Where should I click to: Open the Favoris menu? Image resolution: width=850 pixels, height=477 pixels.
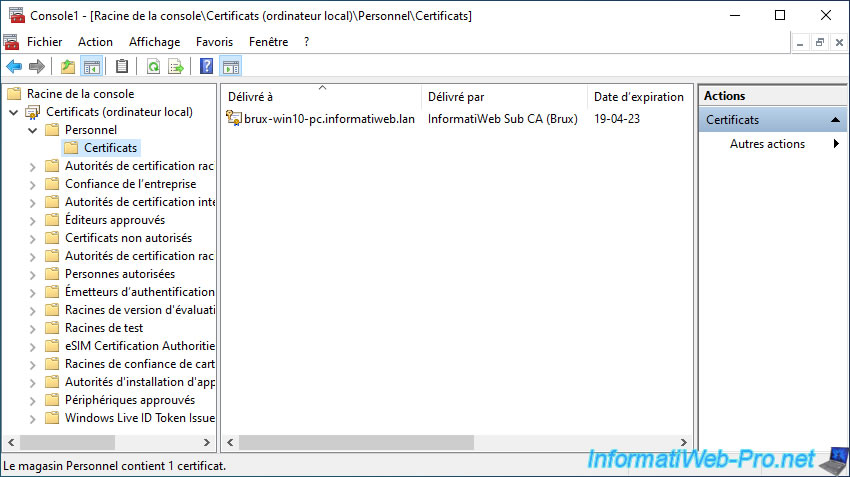[x=215, y=42]
